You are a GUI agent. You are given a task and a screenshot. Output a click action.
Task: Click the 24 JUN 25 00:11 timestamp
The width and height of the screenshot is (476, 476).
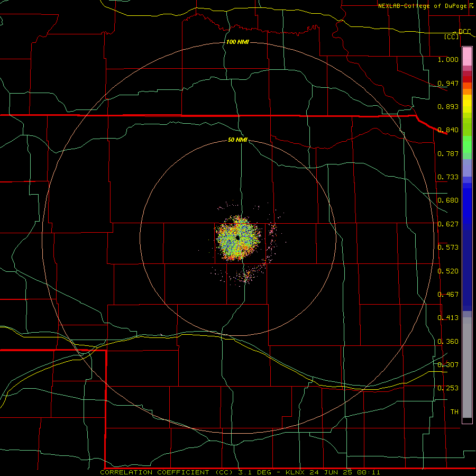(x=345, y=472)
